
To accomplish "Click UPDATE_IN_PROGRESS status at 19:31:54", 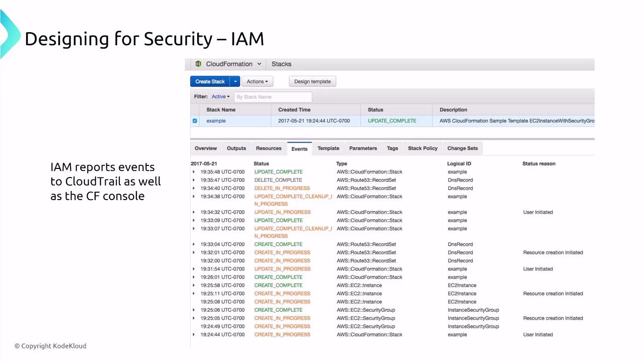I will (282, 269).
